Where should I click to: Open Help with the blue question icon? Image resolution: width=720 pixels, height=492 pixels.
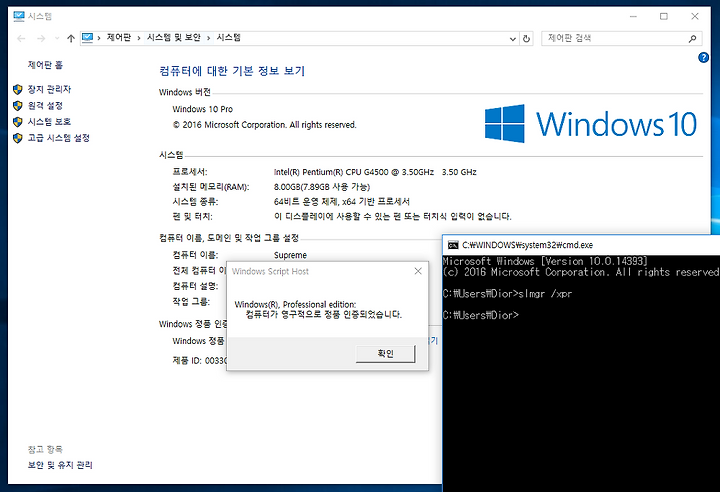point(703,57)
